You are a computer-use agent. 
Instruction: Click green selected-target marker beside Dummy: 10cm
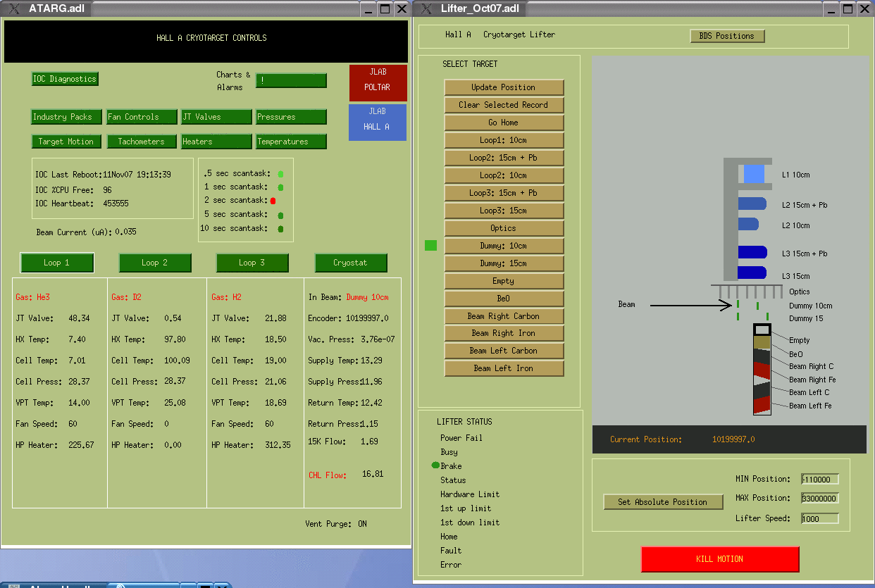coord(430,245)
